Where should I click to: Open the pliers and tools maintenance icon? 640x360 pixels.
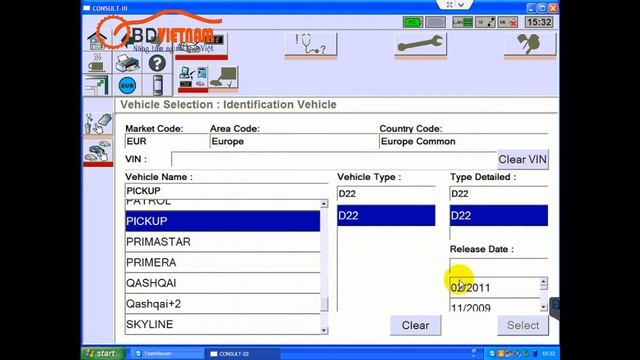click(x=530, y=44)
